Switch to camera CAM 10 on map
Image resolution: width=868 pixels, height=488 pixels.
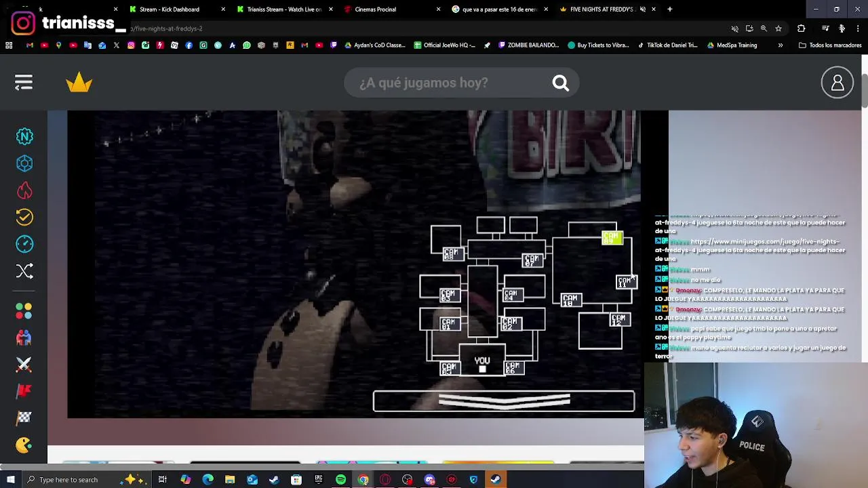(x=571, y=299)
